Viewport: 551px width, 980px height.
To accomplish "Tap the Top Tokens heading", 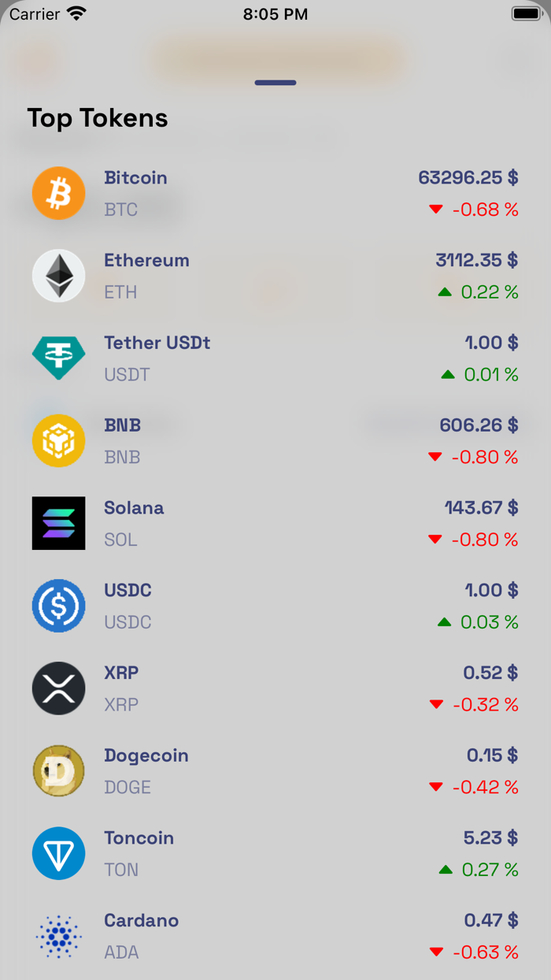I will coord(97,117).
